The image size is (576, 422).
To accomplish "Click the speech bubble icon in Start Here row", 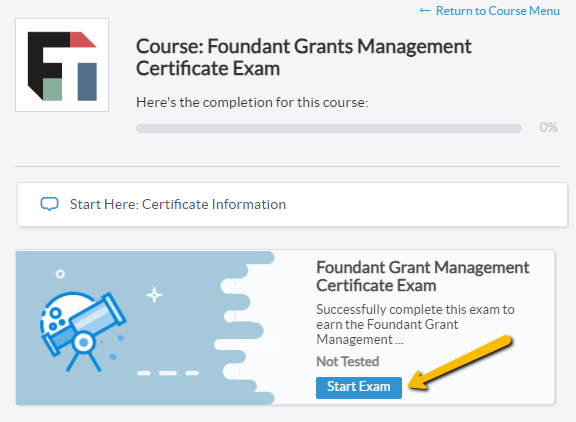I will [49, 204].
